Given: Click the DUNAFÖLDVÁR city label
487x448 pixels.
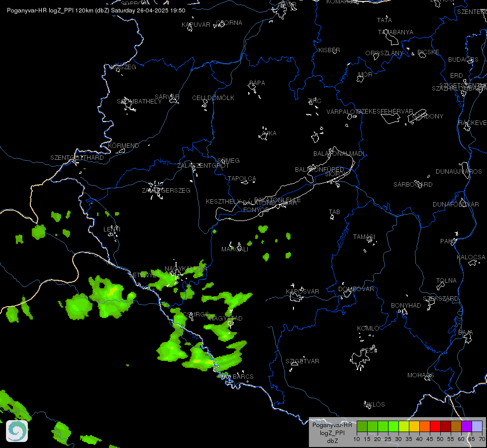Looking at the screenshot, I should coord(456,205).
